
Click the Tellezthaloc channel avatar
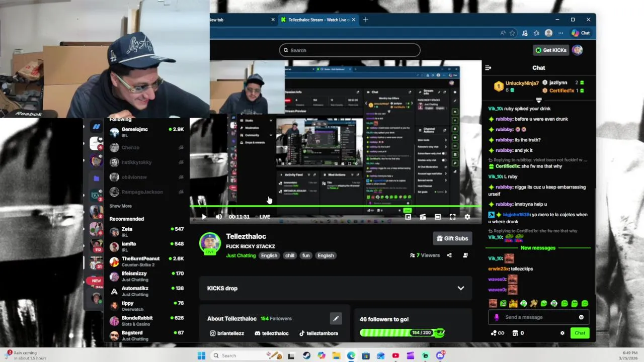tap(210, 243)
